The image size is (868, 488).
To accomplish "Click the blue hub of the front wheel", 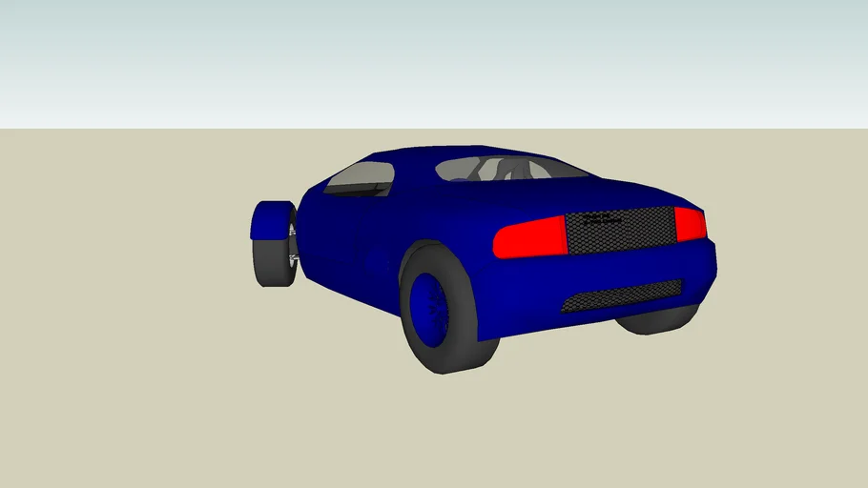I will click(270, 220).
